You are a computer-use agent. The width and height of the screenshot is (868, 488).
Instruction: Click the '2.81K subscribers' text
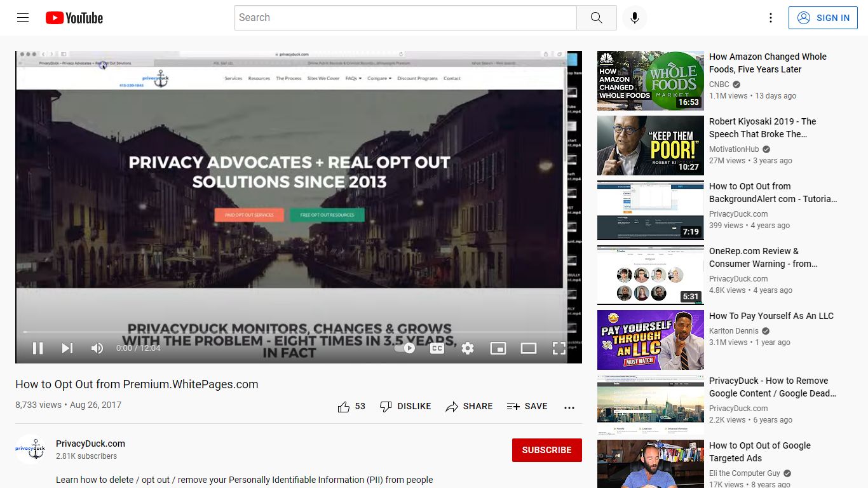[86, 456]
